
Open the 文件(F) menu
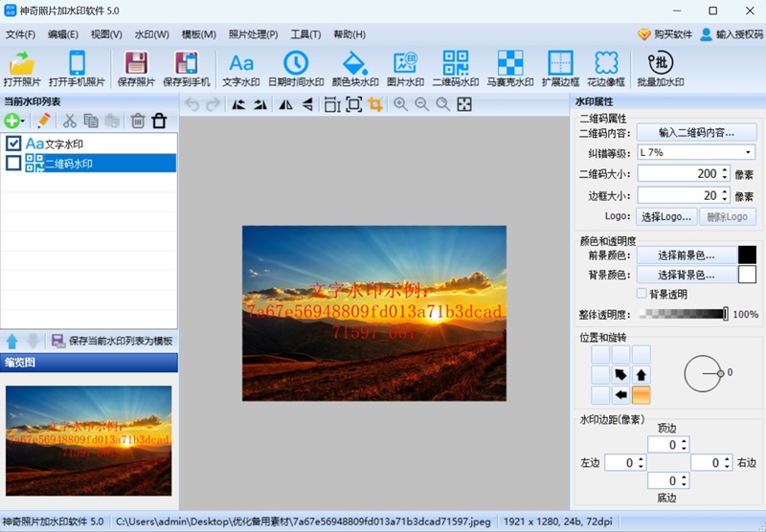20,34
